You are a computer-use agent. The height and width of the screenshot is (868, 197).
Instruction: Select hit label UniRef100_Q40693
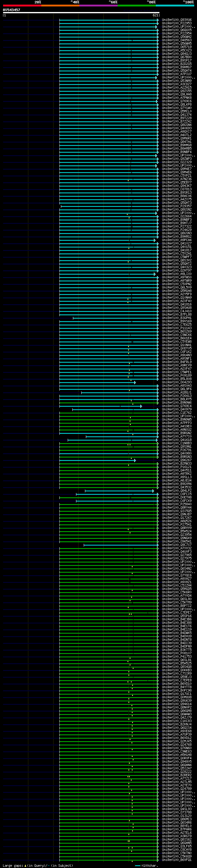pos(177,128)
